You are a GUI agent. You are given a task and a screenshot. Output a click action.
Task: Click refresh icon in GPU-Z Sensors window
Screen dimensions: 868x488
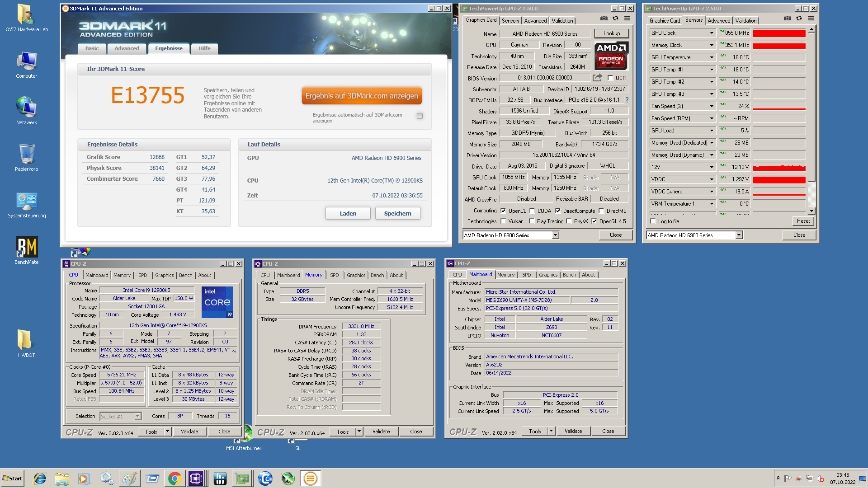point(799,19)
